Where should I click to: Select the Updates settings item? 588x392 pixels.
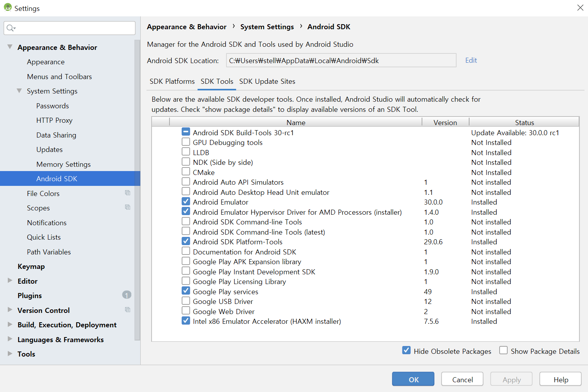click(x=49, y=150)
